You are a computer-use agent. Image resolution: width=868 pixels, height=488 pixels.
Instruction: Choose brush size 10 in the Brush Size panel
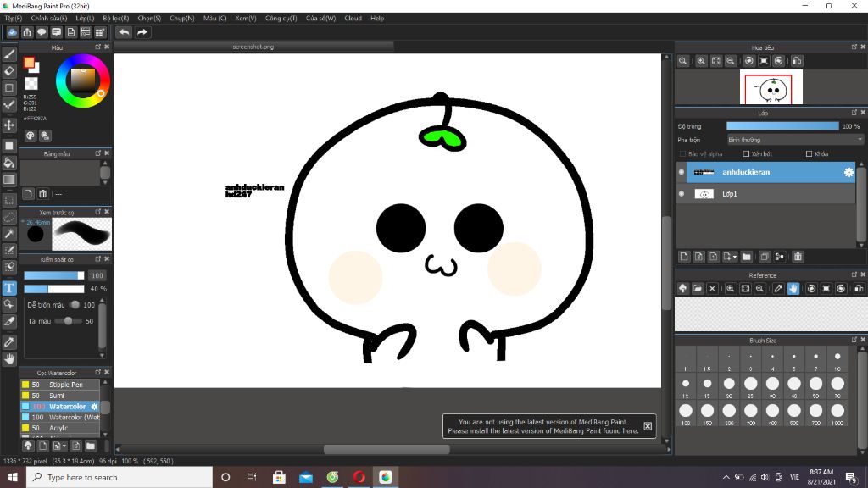click(x=837, y=359)
